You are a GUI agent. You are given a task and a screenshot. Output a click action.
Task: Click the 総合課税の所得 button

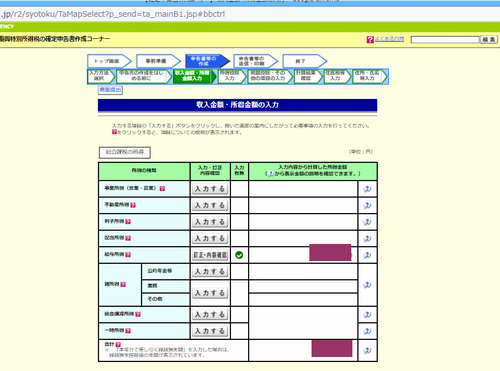coord(125,152)
